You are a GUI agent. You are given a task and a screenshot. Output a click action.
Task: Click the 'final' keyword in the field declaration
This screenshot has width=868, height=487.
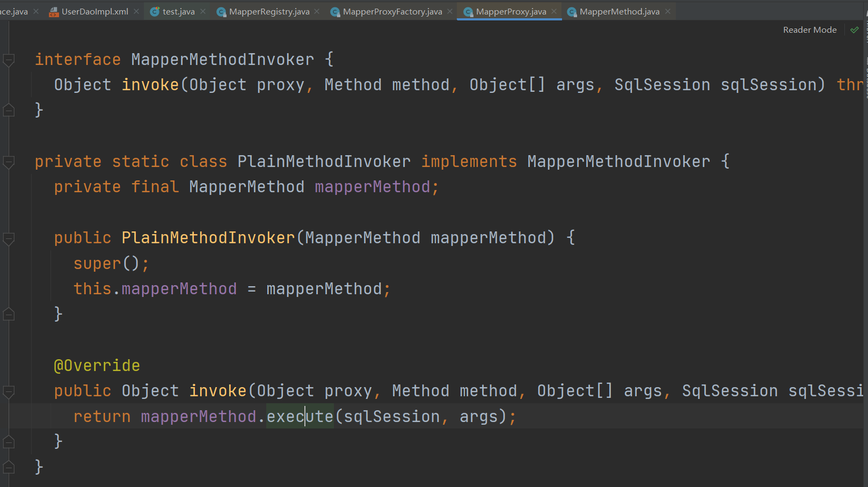click(x=155, y=187)
